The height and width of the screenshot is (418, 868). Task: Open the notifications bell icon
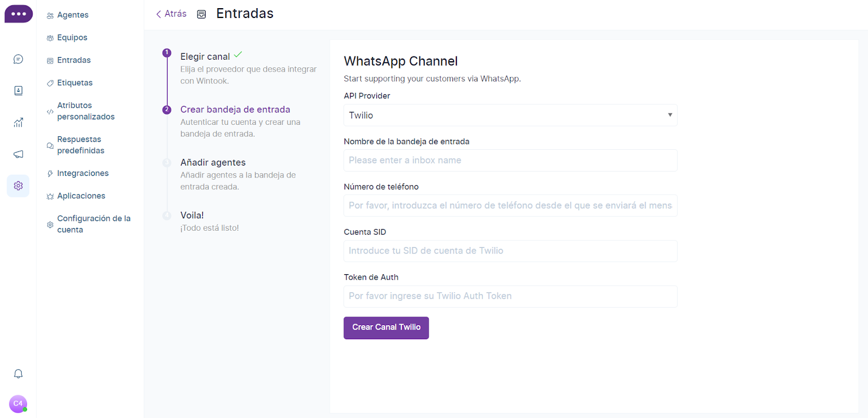18,373
